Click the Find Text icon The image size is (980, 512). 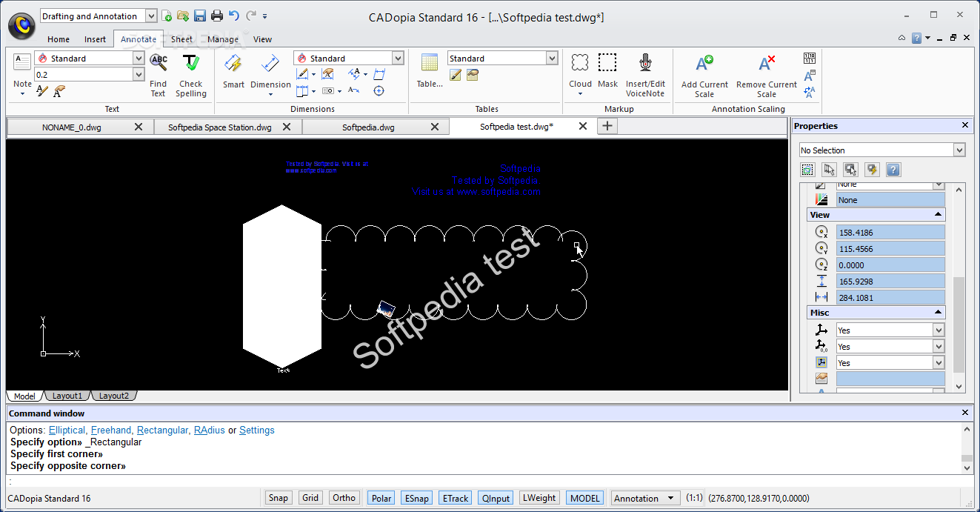coord(159,64)
